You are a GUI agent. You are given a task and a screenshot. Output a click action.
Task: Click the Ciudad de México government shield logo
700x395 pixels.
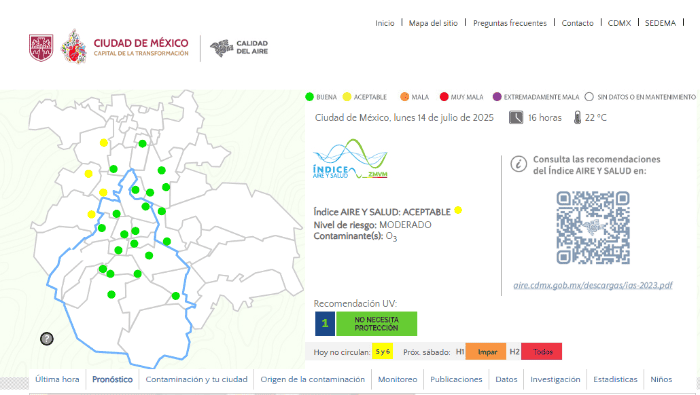coord(41,47)
